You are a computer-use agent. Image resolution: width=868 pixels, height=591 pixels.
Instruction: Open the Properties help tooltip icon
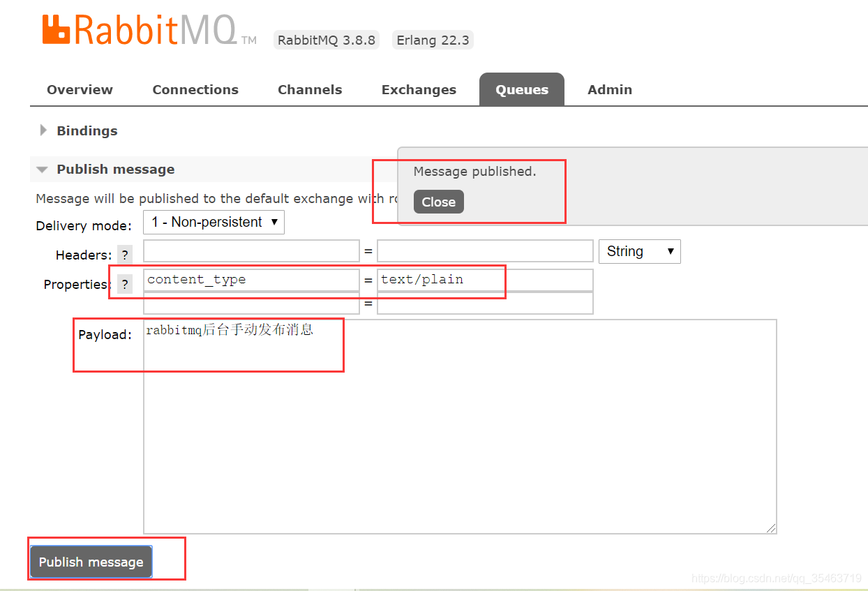(125, 284)
